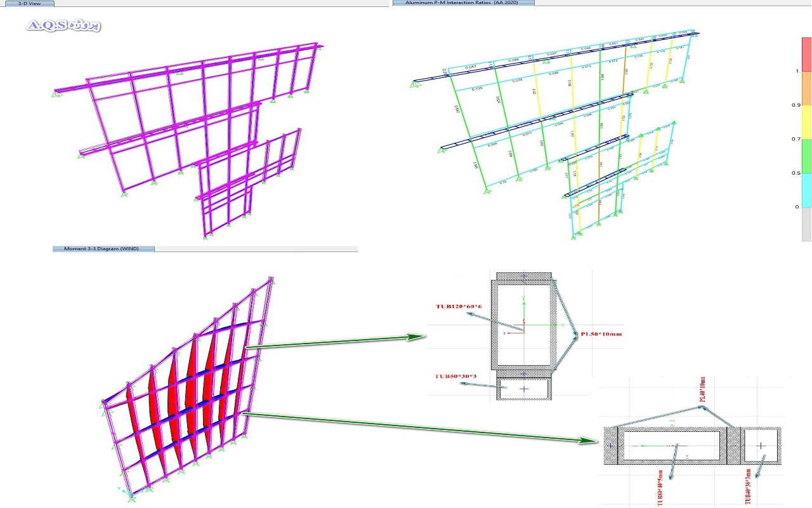Click the yellow legend color band
Viewport: 812px width, 508px height.
tap(807, 122)
